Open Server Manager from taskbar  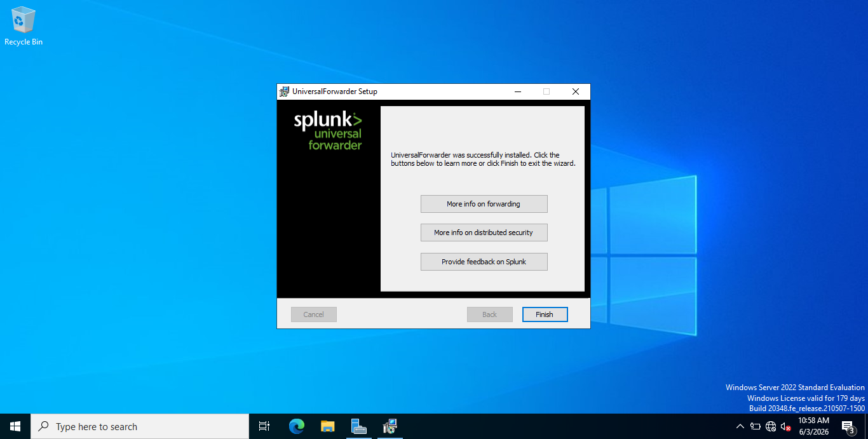pyautogui.click(x=358, y=426)
